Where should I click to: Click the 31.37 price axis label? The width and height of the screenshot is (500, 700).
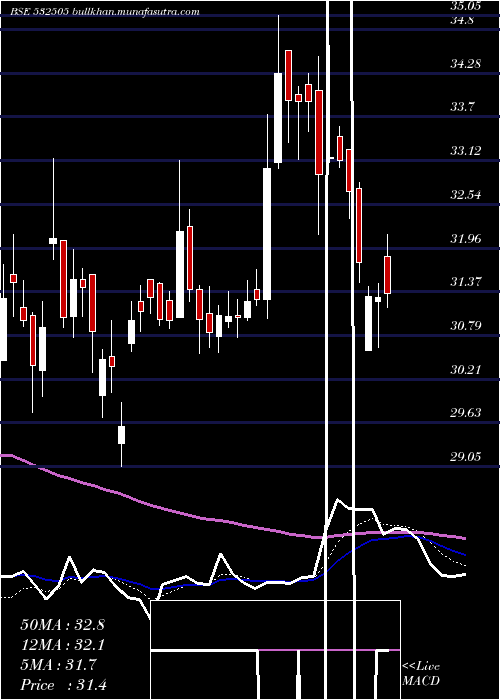466,282
